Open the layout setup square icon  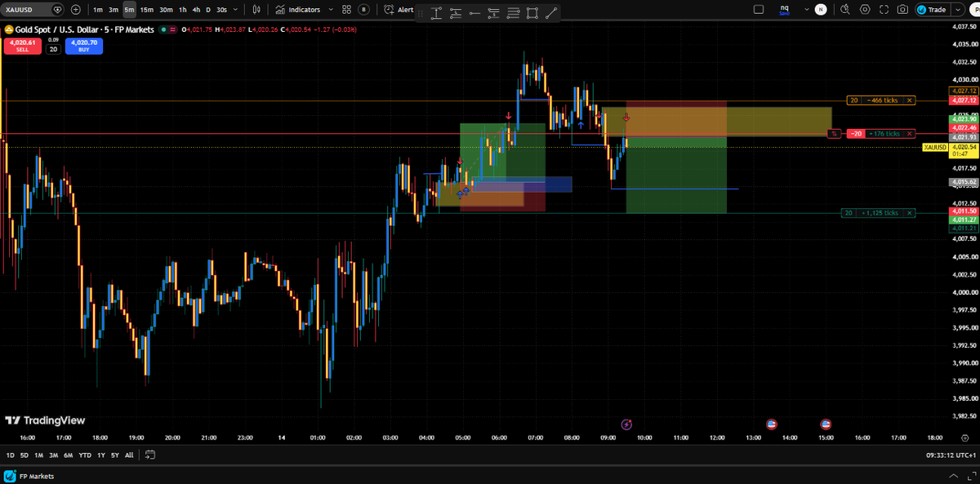[759, 10]
